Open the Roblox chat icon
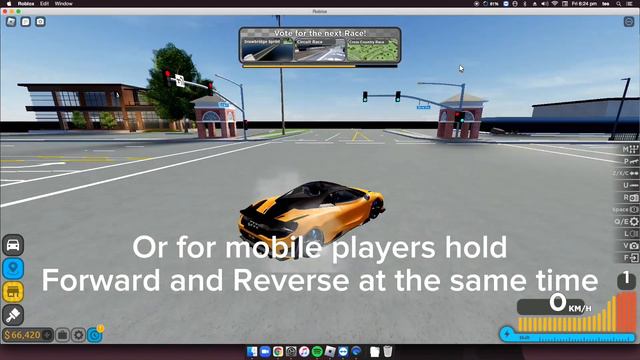The width and height of the screenshot is (640, 360). 26,22
